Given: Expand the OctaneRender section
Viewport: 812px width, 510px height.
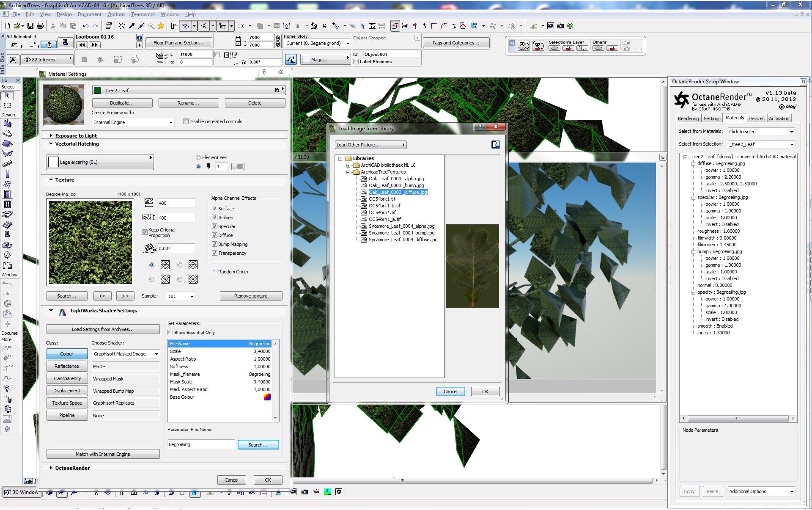Looking at the screenshot, I should [x=51, y=468].
